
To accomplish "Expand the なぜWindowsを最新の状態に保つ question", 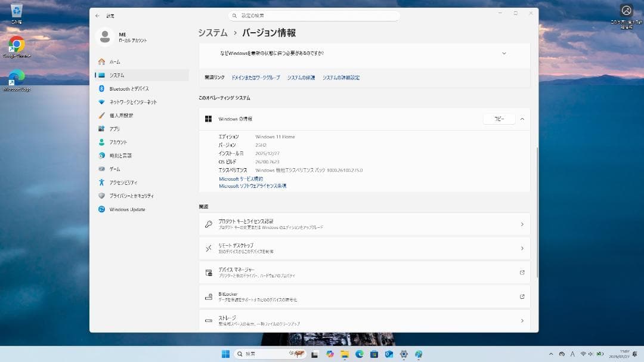I will tap(504, 52).
